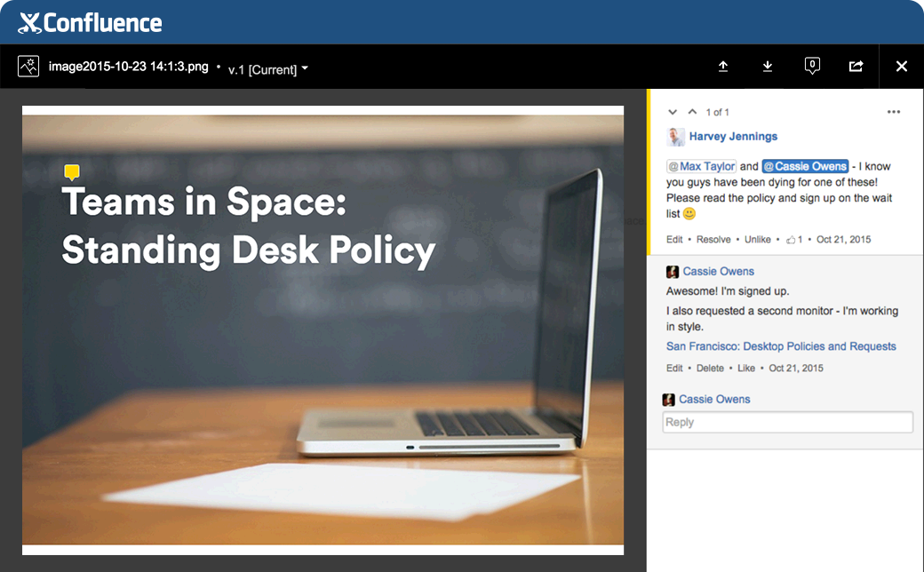Screen dimensions: 924x572
Task: Close the file preview with X
Action: (x=902, y=67)
